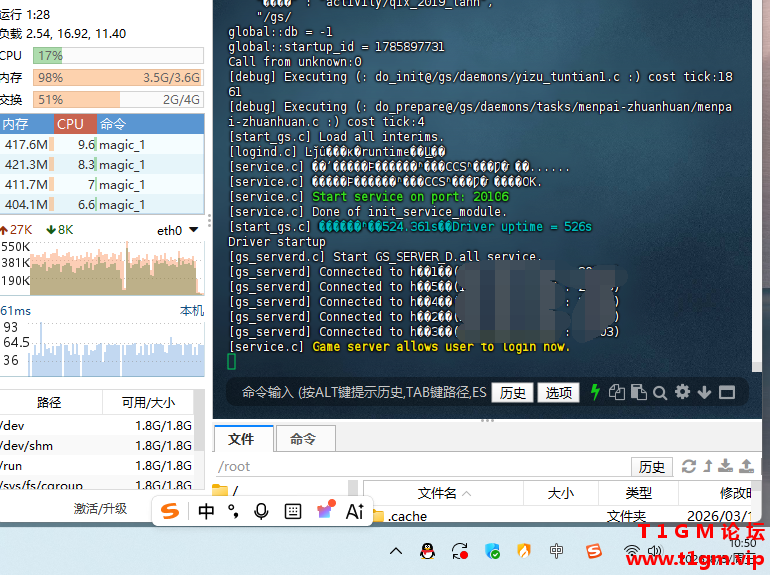The image size is (770, 575).
Task: Click the 路径 disk column header
Action: (x=50, y=403)
